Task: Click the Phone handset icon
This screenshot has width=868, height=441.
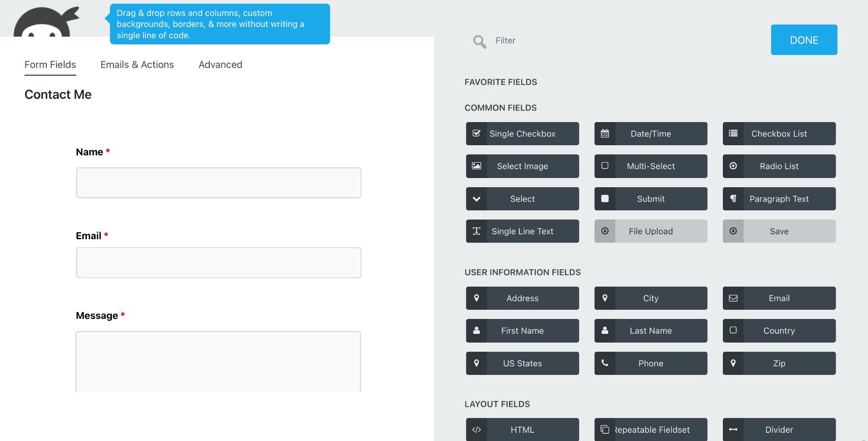Action: pos(605,363)
